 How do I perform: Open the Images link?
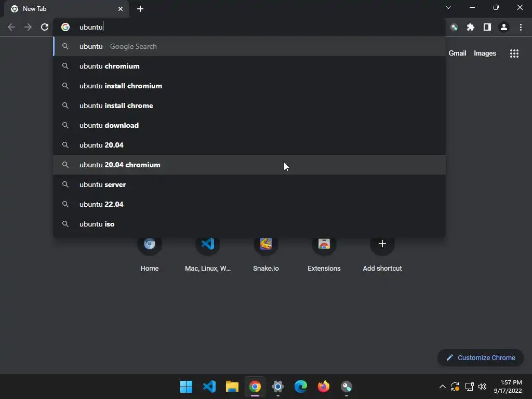click(x=485, y=54)
